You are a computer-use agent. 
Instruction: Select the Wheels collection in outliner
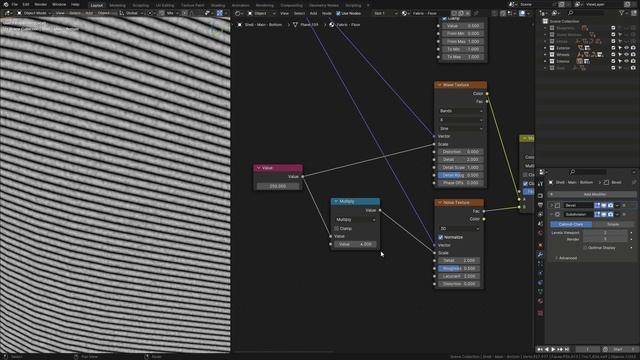[563, 55]
